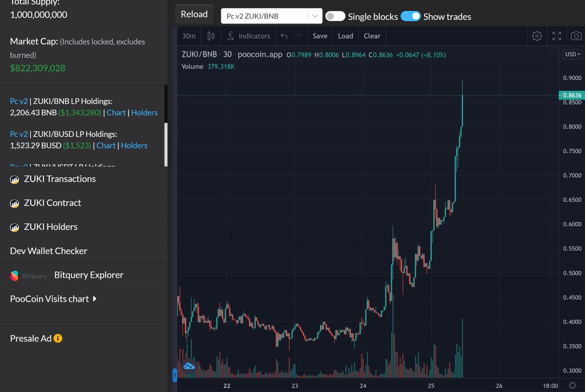Open Pc v2 link for ZUKI/BNB LP

click(x=19, y=101)
